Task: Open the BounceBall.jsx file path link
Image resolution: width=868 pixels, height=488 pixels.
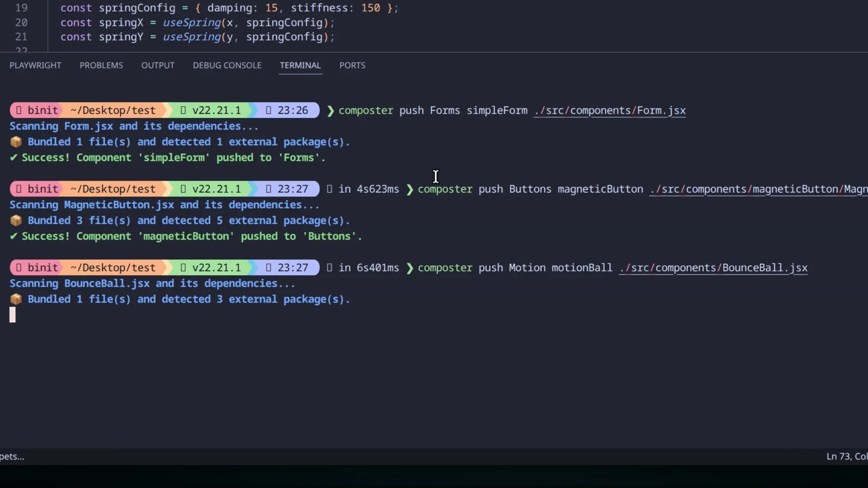Action: 713,268
